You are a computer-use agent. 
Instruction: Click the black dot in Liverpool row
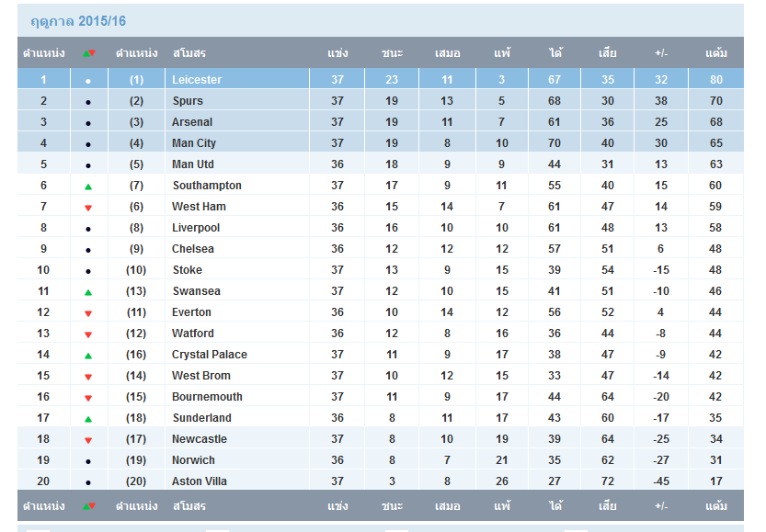[x=88, y=229]
